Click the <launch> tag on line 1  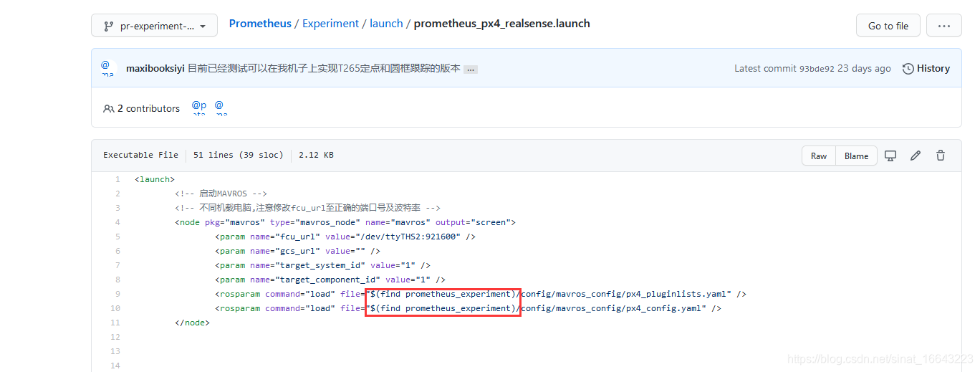(x=155, y=179)
